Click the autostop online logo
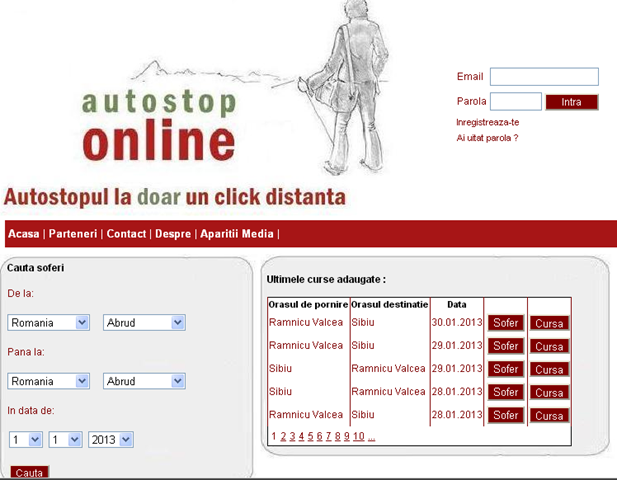 (159, 125)
